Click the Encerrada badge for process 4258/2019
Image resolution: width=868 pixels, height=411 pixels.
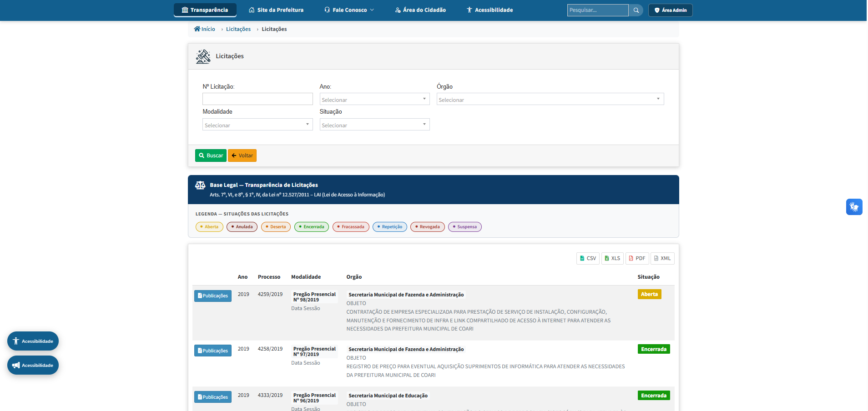pyautogui.click(x=654, y=349)
